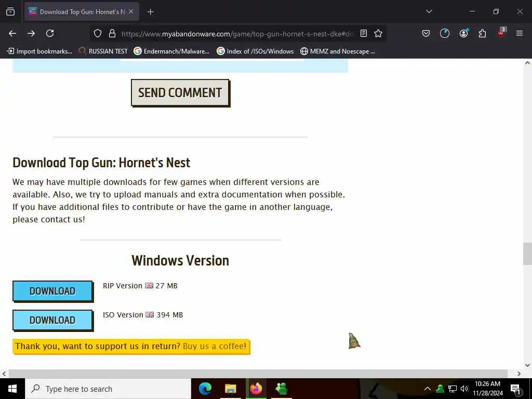Open the Extensions puzzle icon
This screenshot has width=532, height=399.
(x=482, y=33)
